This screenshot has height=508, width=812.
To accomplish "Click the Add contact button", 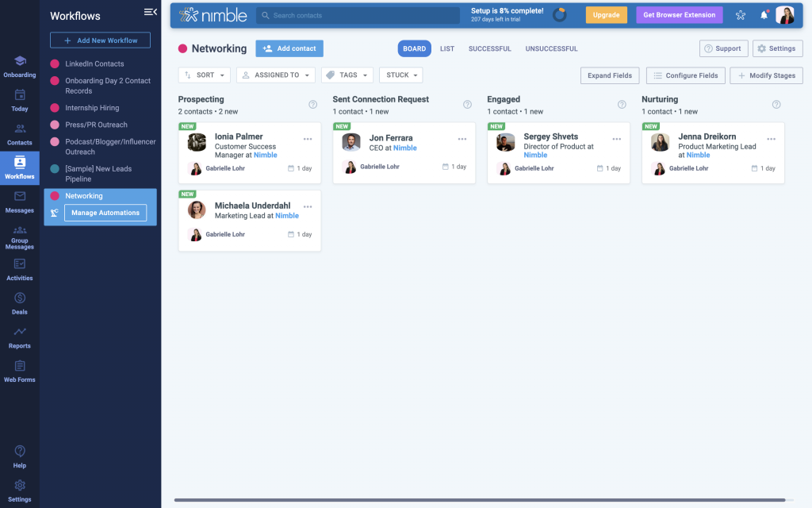I will point(289,48).
